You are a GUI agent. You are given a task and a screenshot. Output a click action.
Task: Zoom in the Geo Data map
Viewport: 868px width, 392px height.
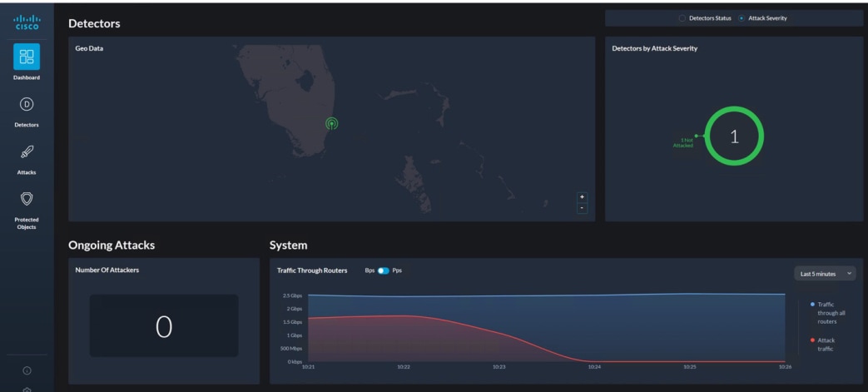(x=582, y=197)
